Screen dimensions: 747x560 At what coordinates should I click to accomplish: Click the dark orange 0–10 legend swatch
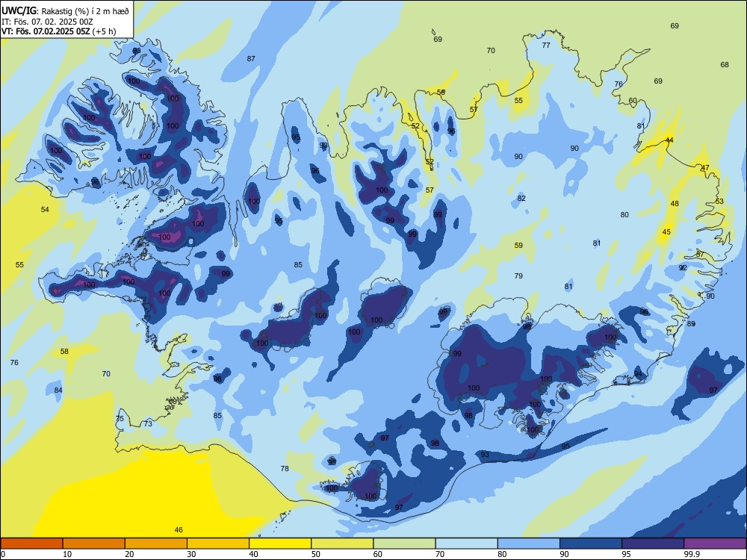click(32, 544)
